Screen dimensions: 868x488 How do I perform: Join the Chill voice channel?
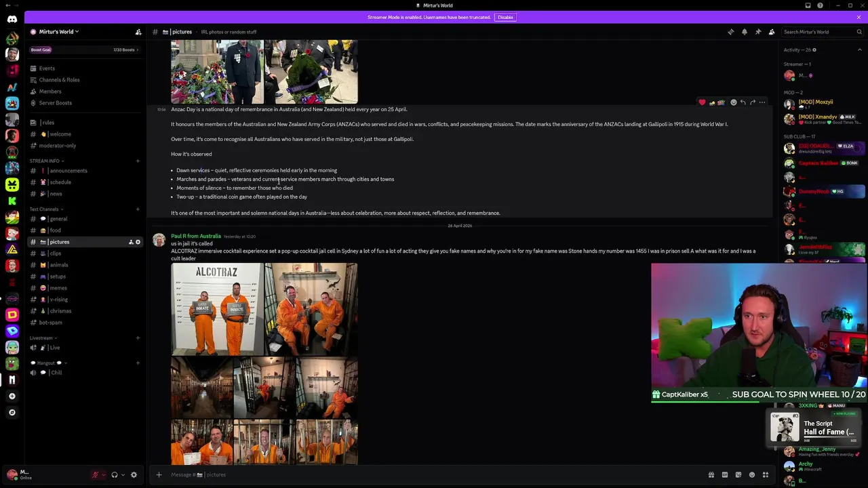(85, 373)
